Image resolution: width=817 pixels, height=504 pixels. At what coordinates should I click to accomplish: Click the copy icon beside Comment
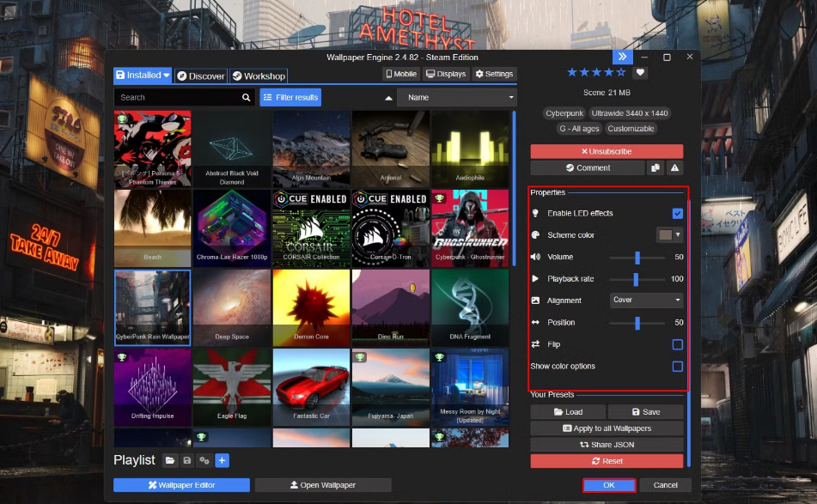[x=655, y=167]
